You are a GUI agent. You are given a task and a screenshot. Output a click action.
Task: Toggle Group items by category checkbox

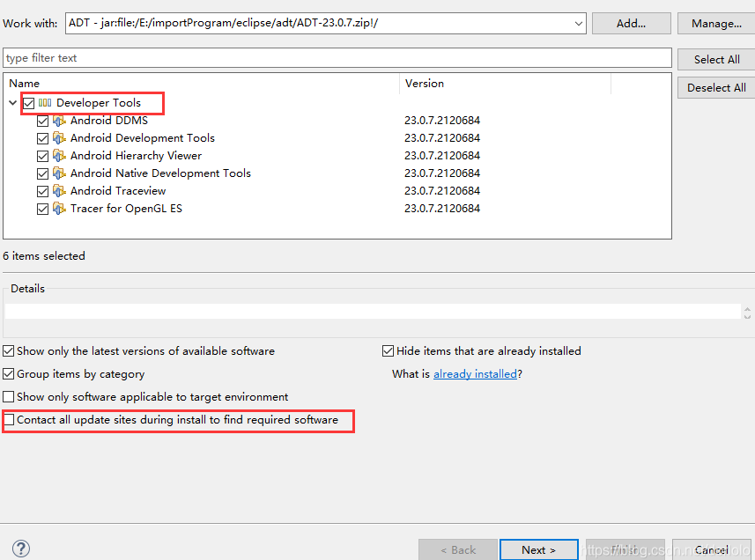(x=8, y=374)
